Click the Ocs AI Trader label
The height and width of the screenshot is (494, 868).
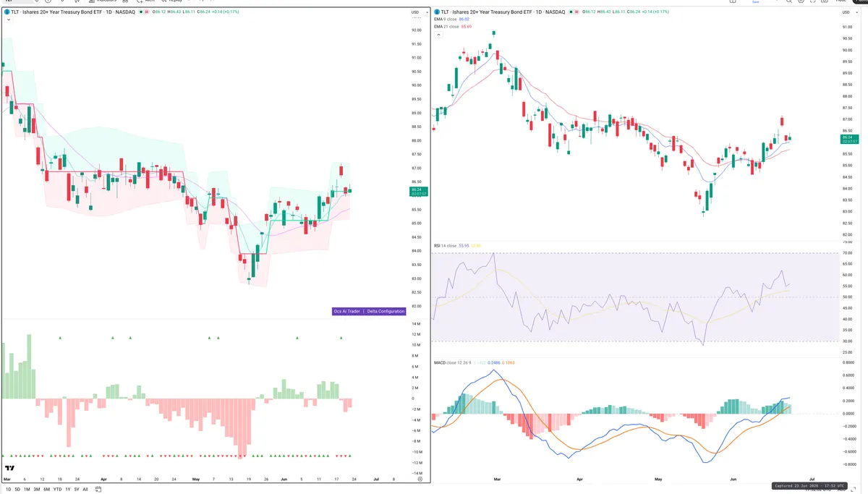click(346, 311)
